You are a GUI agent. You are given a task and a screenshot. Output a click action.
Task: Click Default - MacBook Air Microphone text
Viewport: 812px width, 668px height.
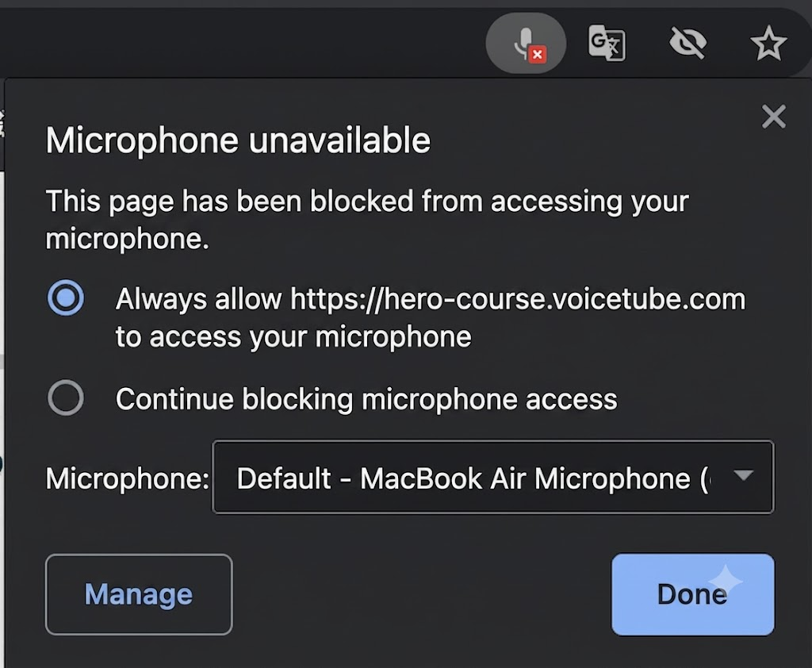click(473, 478)
